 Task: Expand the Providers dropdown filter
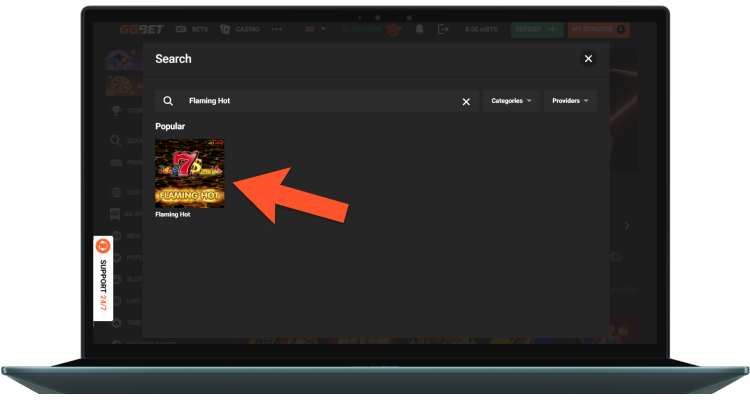click(570, 101)
